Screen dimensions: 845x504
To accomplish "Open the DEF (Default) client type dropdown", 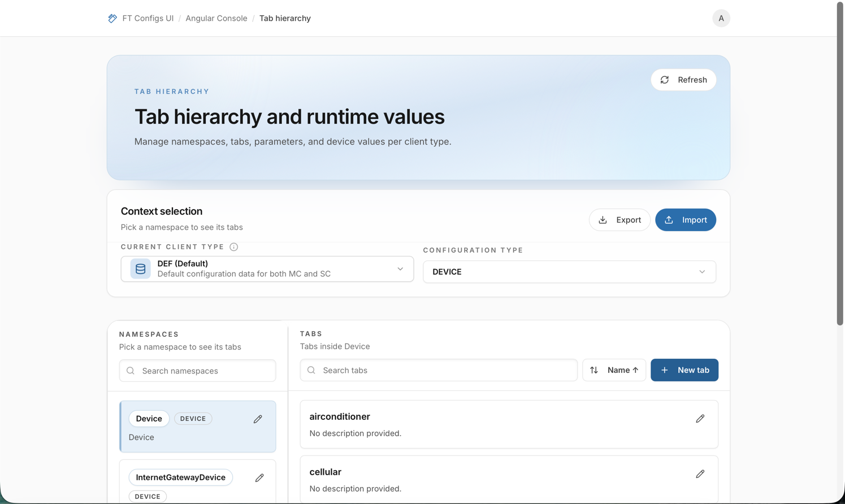I will [x=267, y=269].
